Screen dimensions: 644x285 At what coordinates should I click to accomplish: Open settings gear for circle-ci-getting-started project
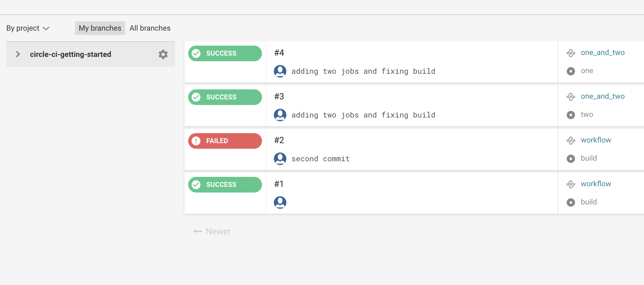pos(163,54)
